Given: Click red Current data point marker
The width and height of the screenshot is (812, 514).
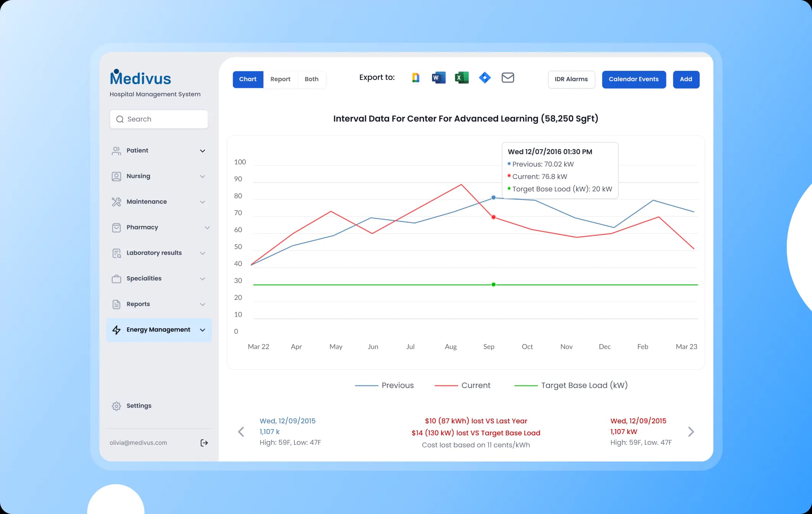Looking at the screenshot, I should click(494, 217).
